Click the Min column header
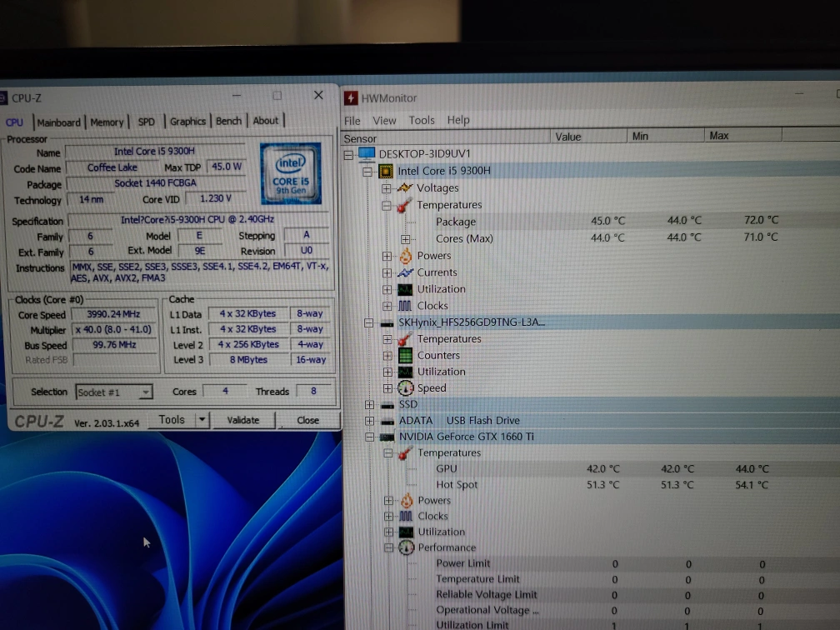The height and width of the screenshot is (630, 840). (x=665, y=136)
